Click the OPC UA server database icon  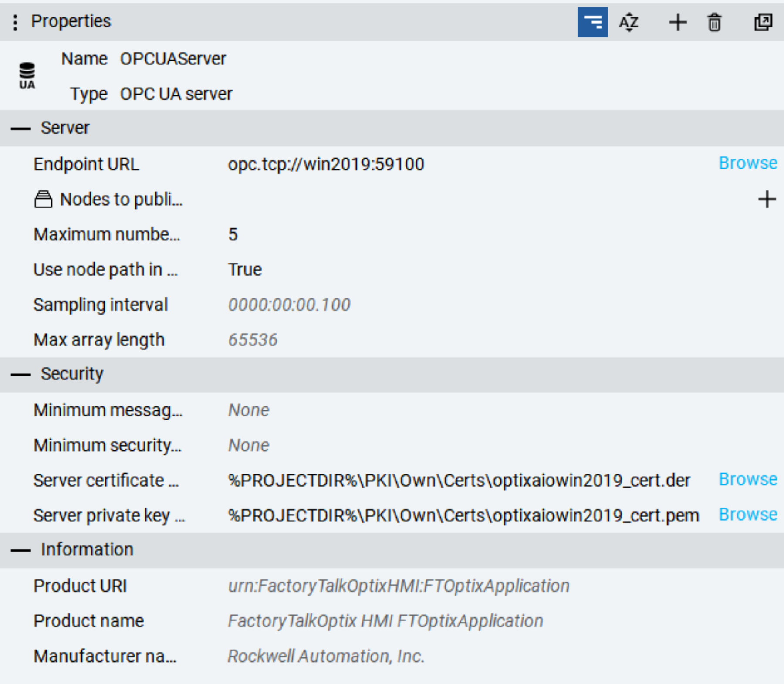[x=27, y=76]
